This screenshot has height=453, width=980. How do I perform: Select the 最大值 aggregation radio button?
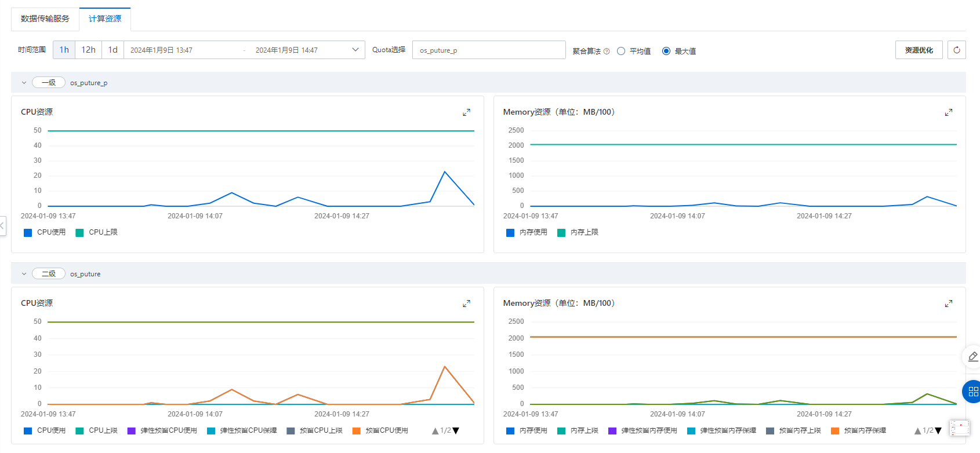[x=666, y=51]
